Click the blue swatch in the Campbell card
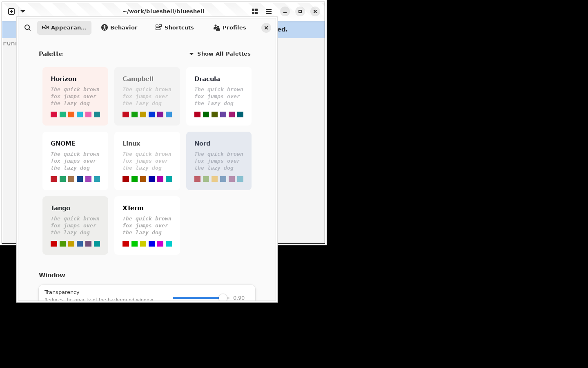588x368 pixels. (151, 114)
